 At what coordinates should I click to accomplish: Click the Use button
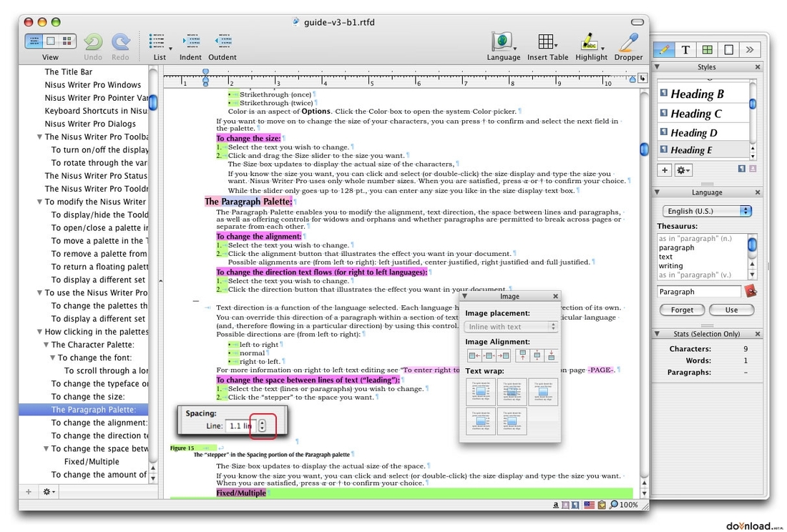[731, 310]
